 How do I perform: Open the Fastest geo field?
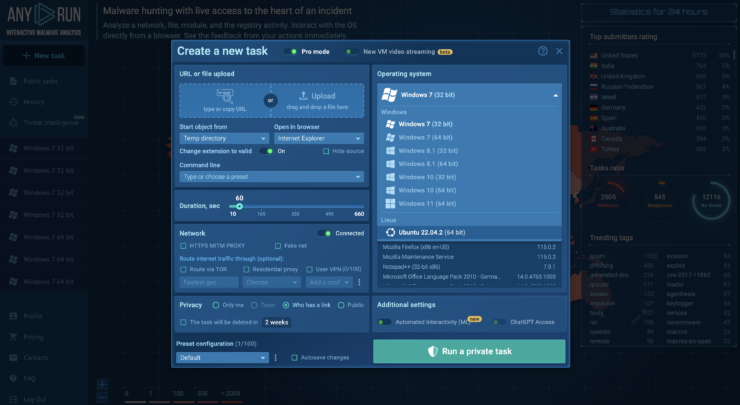pyautogui.click(x=209, y=282)
